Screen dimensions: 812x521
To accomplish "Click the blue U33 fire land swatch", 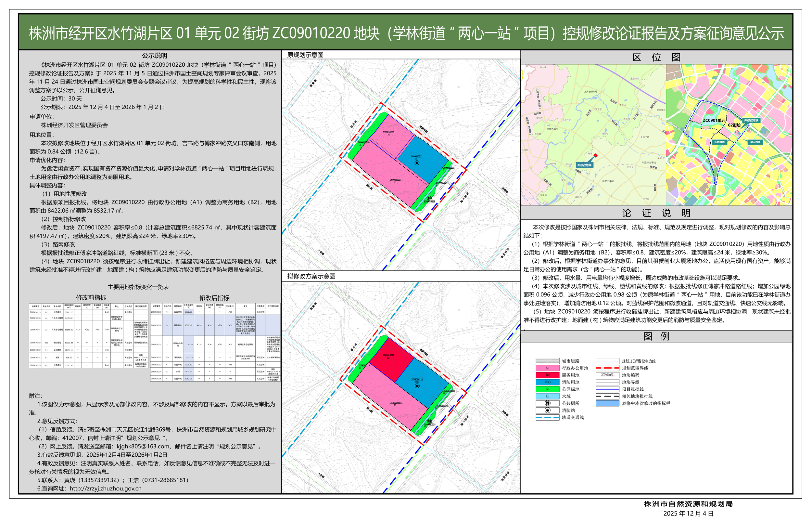I will point(547,382).
